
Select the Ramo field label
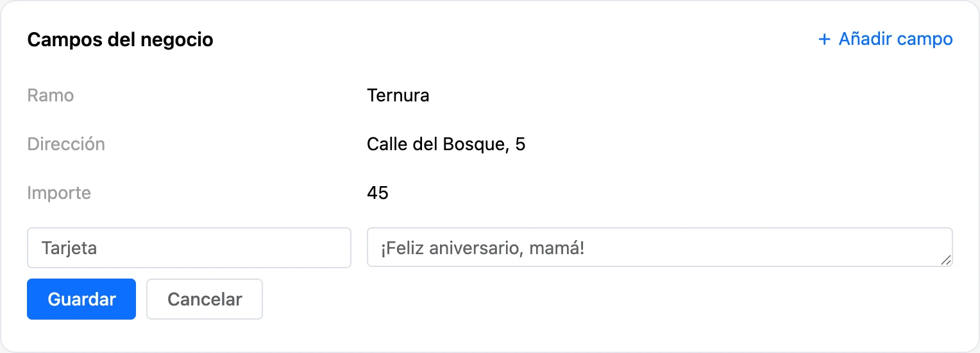coord(51,96)
